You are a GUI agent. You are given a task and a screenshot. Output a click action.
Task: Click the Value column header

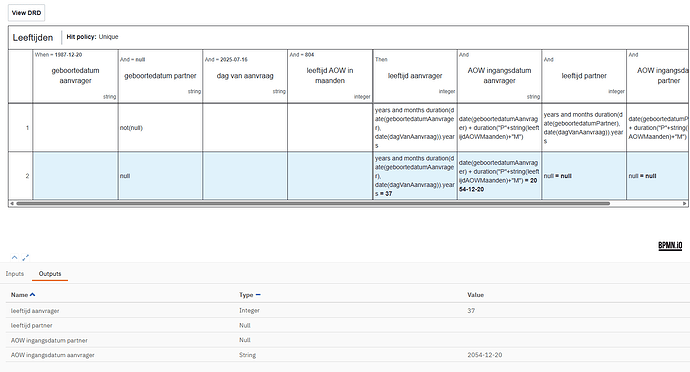475,295
